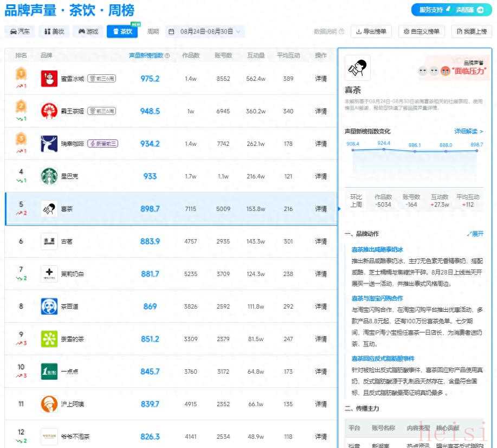This screenshot has width=497, height=448.
Task: Open the 喜茶推出咸酪泰奶冰 headline
Action: [377, 249]
